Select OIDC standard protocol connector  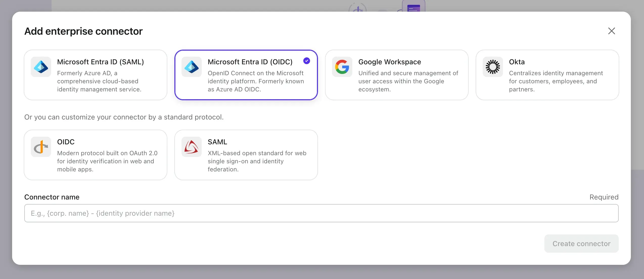pos(95,155)
